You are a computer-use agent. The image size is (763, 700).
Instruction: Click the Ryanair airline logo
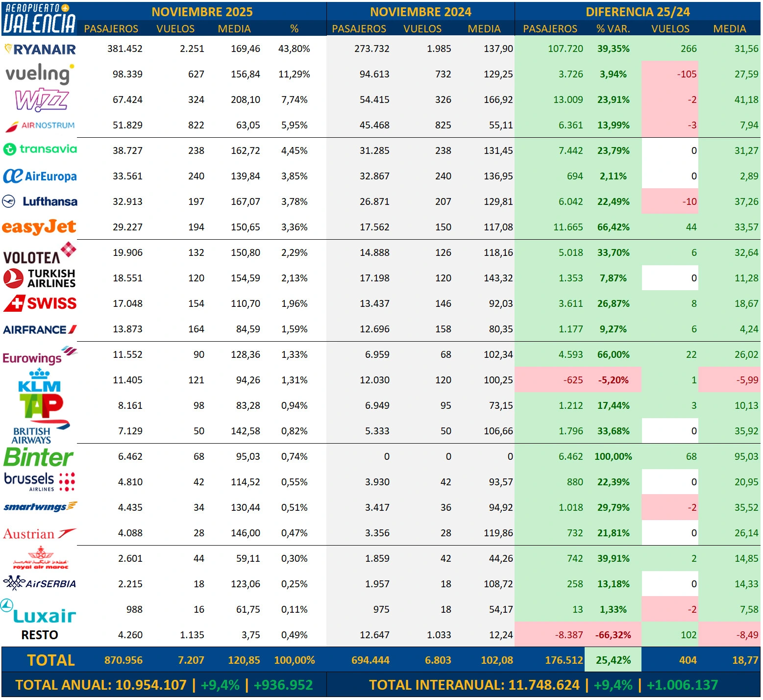pos(40,49)
